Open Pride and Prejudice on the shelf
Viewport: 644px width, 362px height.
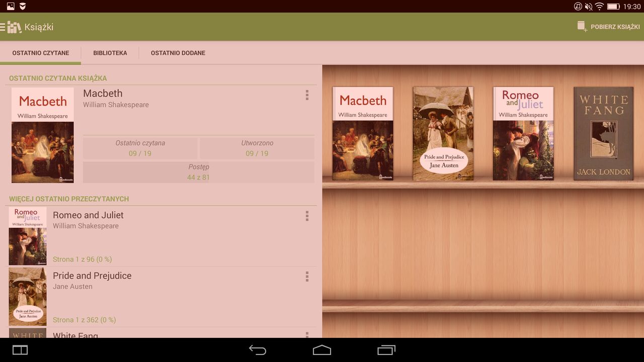pyautogui.click(x=443, y=133)
